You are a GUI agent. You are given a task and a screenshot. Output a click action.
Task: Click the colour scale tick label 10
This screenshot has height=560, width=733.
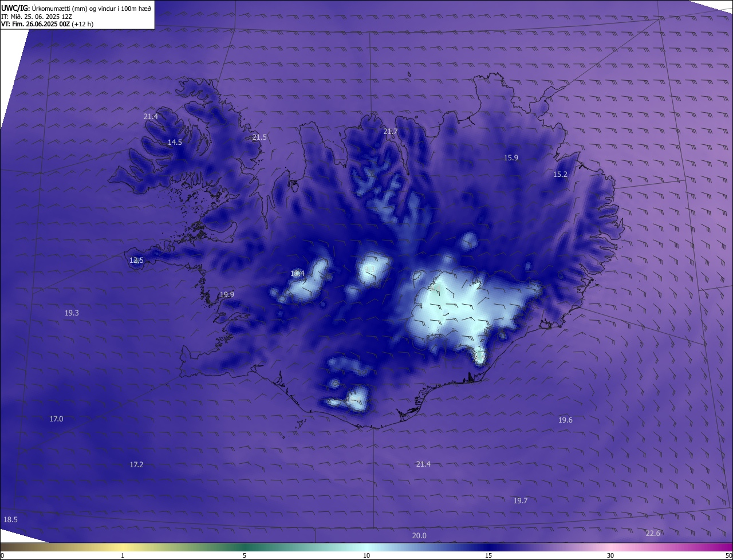pos(366,555)
